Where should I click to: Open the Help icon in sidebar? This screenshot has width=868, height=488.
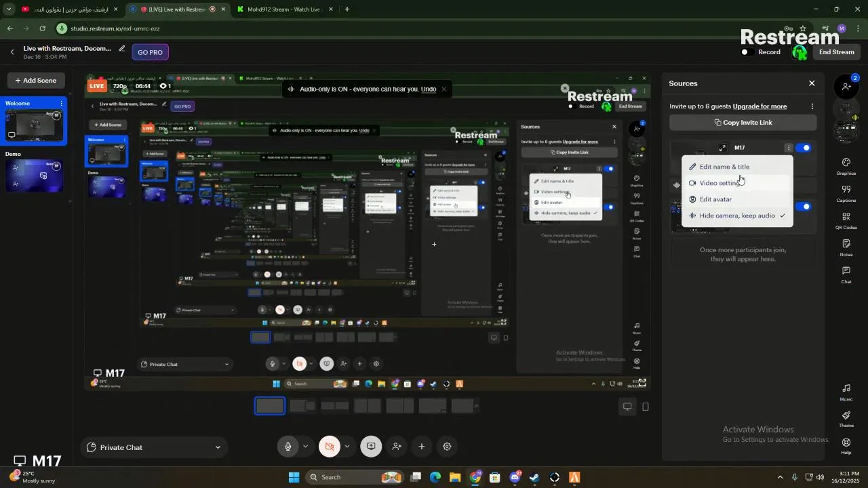point(846,446)
